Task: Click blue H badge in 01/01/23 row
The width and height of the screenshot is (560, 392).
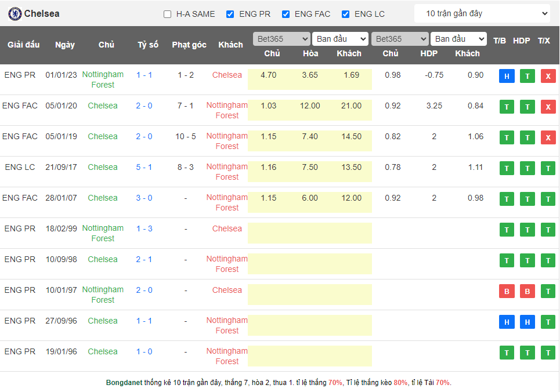Action: [x=506, y=76]
